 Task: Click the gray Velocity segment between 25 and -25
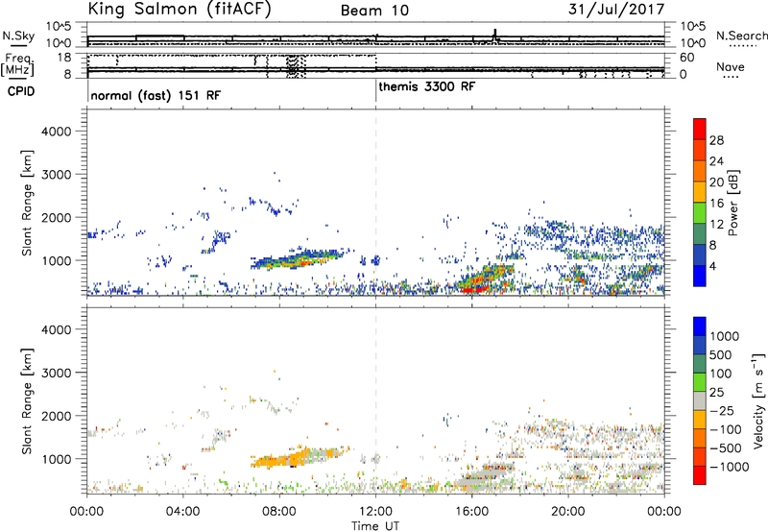[x=700, y=400]
